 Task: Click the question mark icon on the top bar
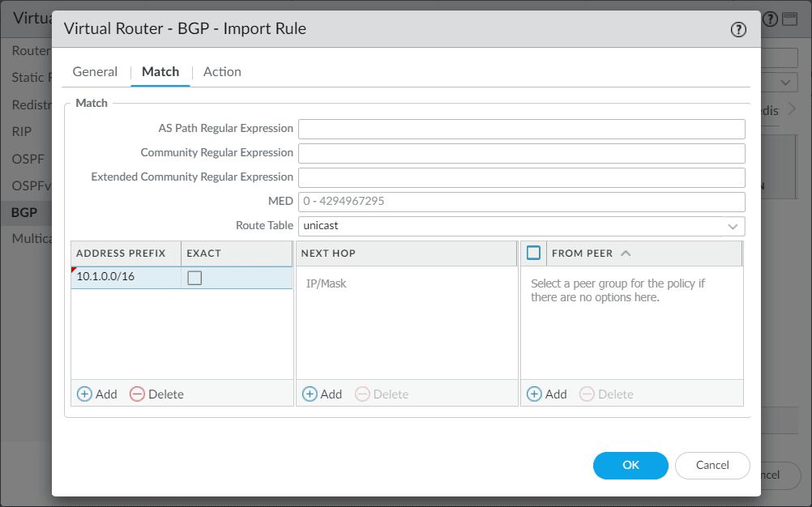tap(769, 18)
